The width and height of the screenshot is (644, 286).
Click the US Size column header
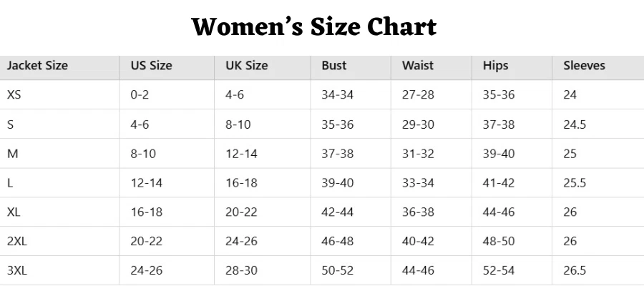pos(151,66)
